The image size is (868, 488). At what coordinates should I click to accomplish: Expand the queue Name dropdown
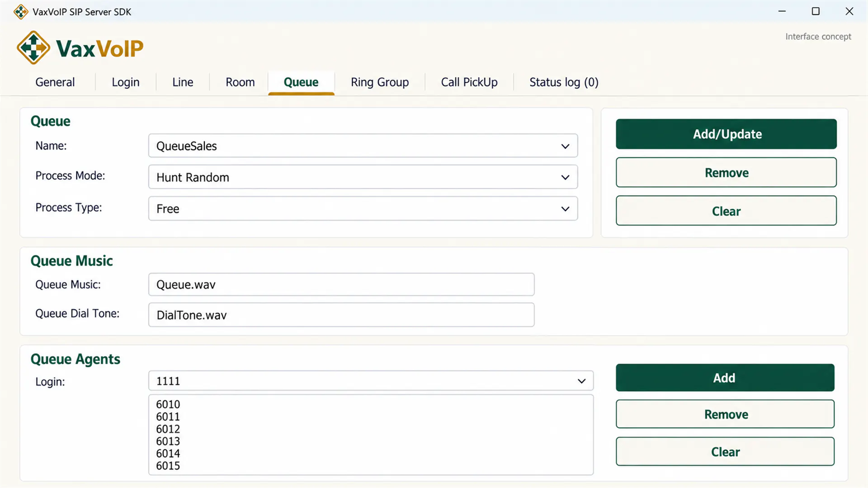point(363,146)
